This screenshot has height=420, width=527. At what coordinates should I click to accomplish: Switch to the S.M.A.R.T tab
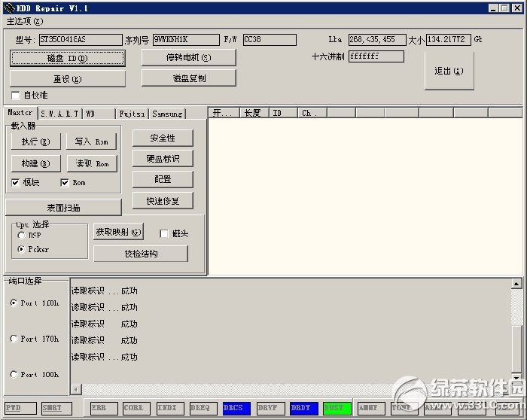click(x=59, y=114)
